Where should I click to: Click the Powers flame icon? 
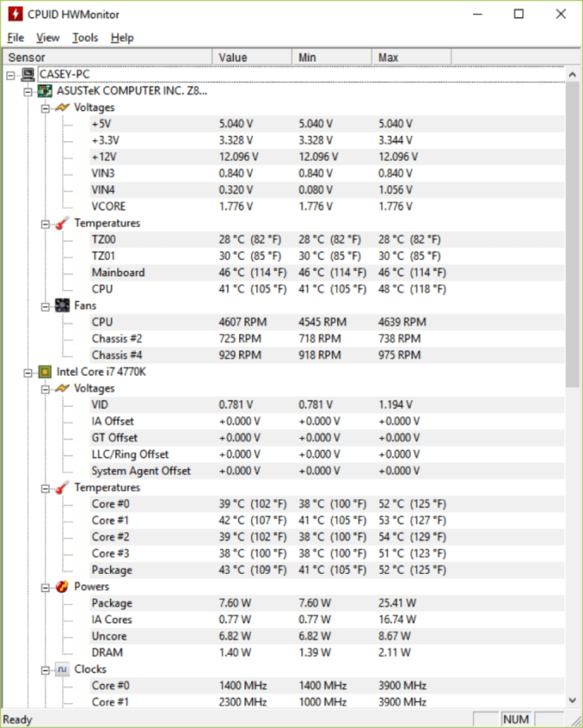(62, 587)
